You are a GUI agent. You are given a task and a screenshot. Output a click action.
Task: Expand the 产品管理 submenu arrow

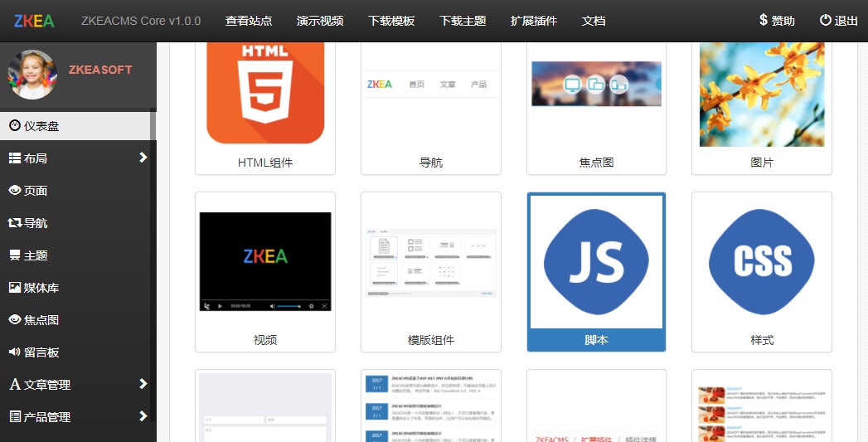point(143,415)
